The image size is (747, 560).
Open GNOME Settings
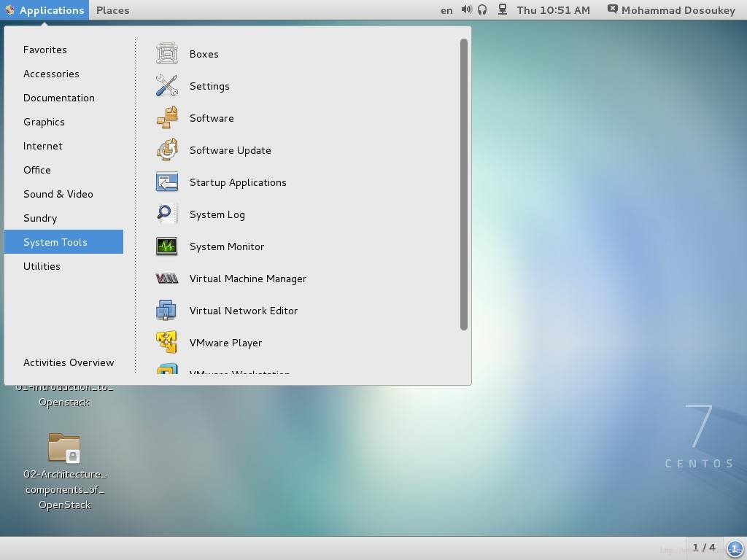click(209, 86)
